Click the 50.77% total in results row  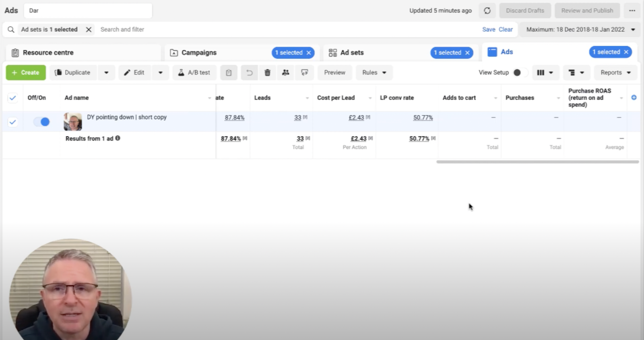click(x=419, y=138)
